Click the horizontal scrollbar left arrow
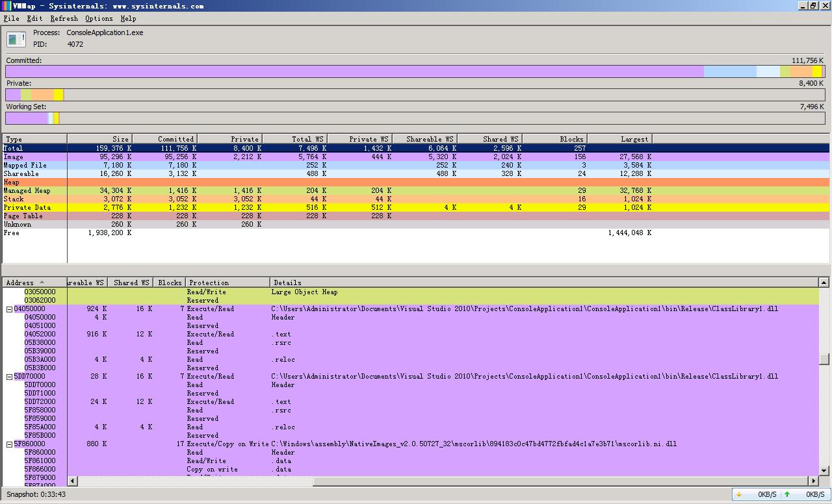 coord(72,481)
